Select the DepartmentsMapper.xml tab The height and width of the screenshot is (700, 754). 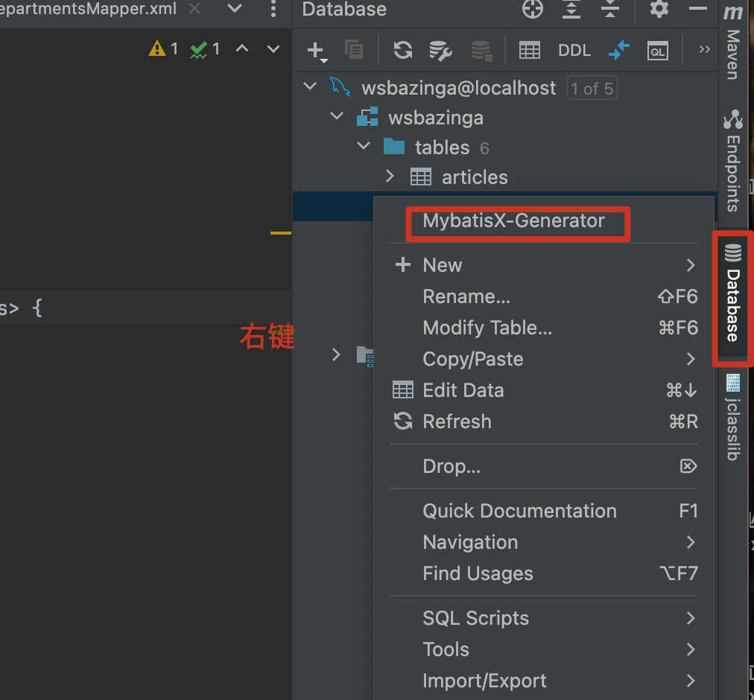88,9
